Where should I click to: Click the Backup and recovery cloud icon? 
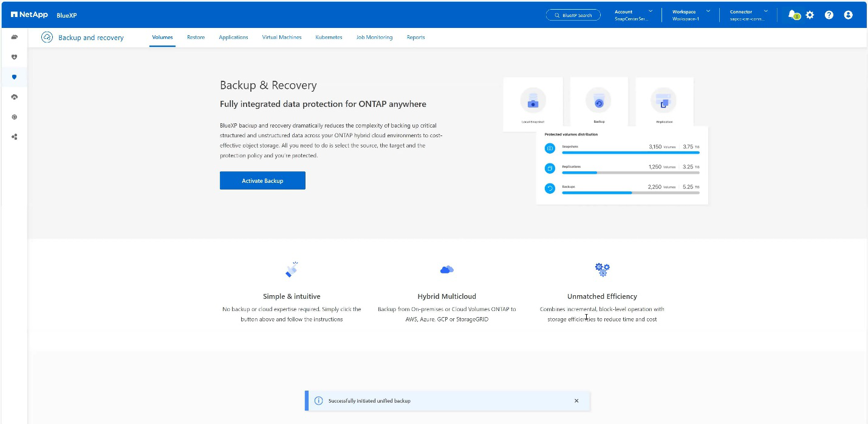click(x=47, y=38)
